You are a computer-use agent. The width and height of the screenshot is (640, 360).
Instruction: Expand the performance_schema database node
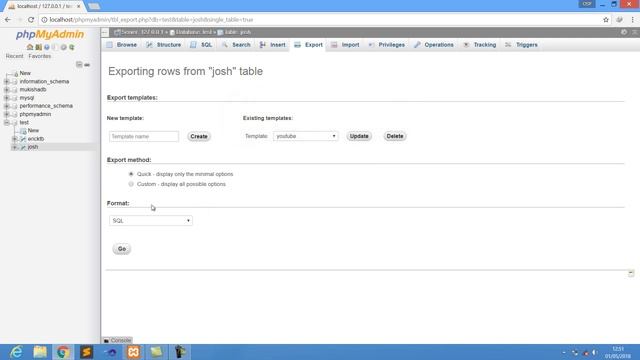point(7,106)
